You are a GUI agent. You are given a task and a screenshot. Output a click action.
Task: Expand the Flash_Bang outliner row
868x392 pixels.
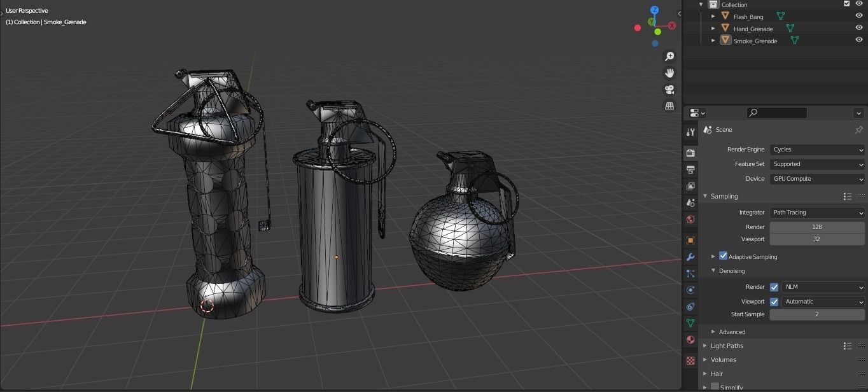pos(713,17)
